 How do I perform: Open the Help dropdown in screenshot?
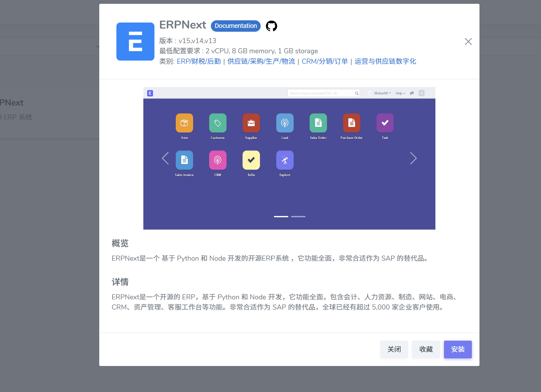[x=400, y=93]
